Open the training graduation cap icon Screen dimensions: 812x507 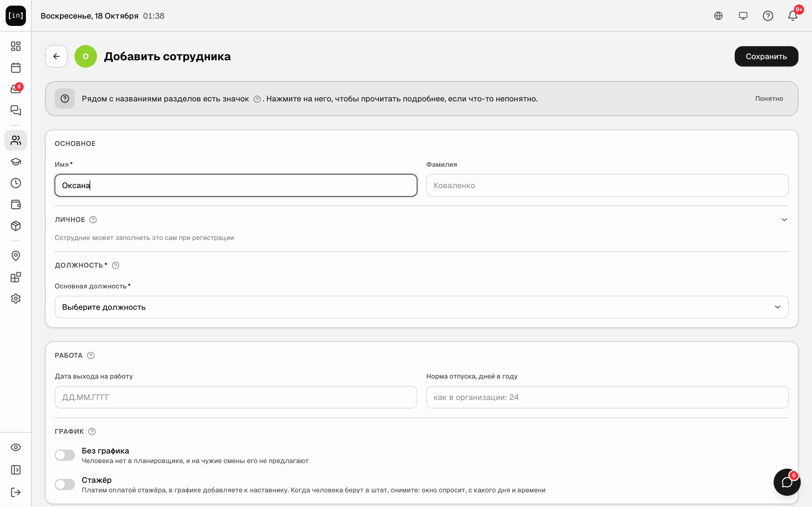point(16,162)
